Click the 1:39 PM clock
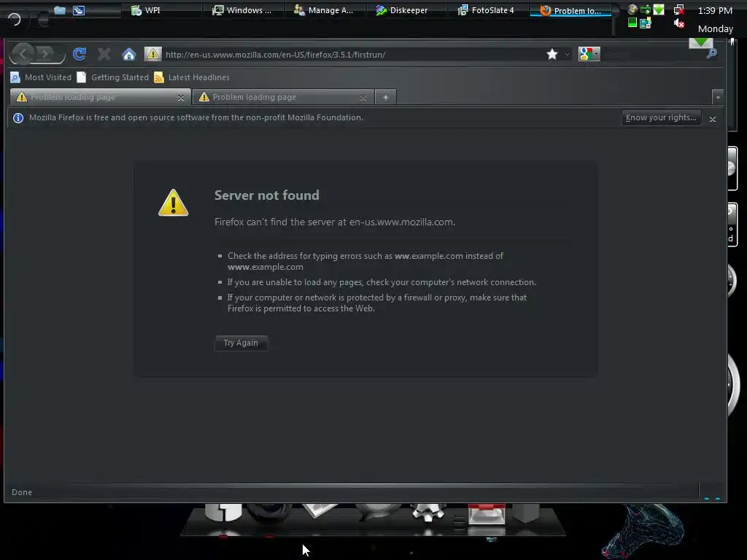747x560 pixels. tap(715, 10)
